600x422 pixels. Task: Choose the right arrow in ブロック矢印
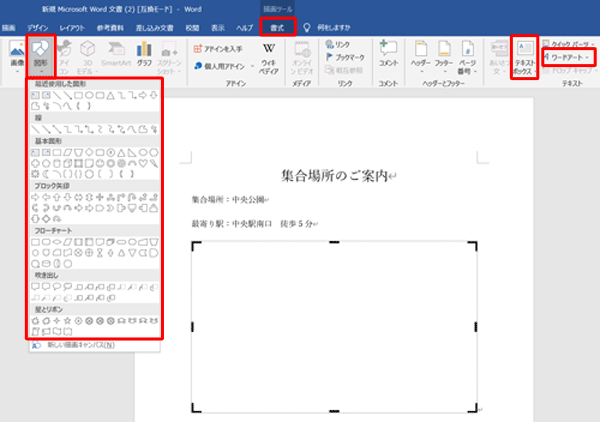[35, 197]
